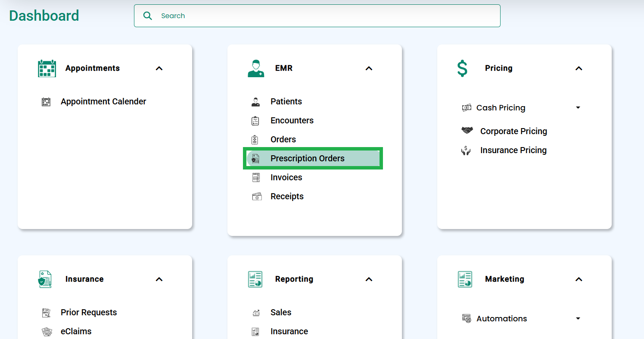The width and height of the screenshot is (644, 339).
Task: Collapse the Reporting card chevron
Action: (x=369, y=279)
